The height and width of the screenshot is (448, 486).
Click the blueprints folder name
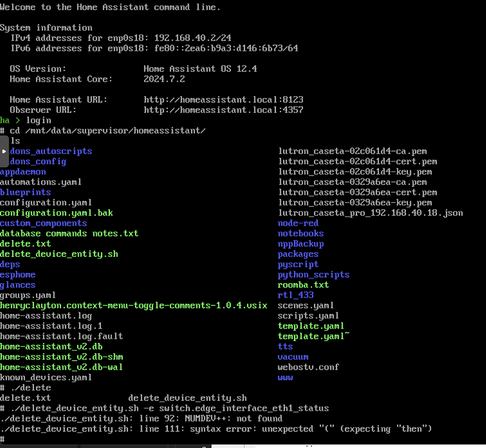click(x=25, y=192)
